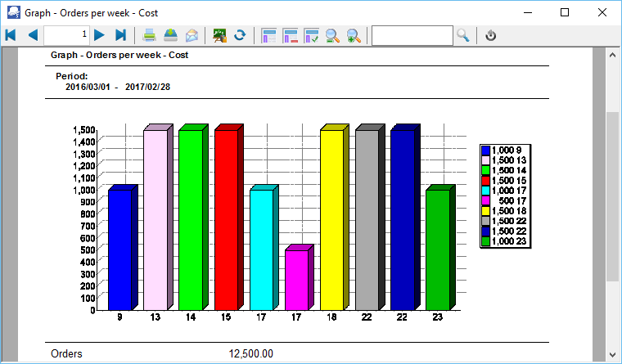Refresh the report view

pos(240,35)
